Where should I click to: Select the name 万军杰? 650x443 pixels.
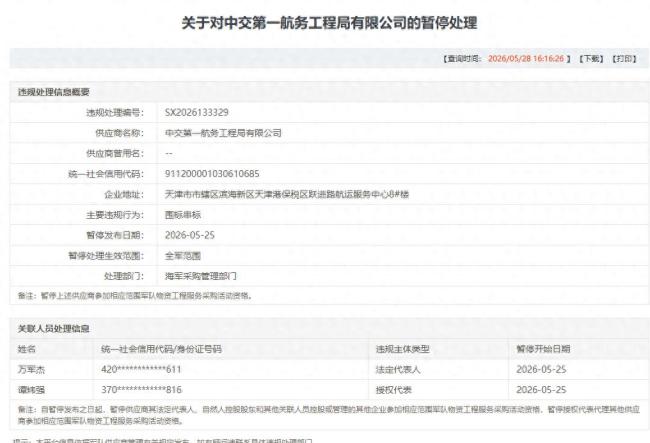coord(31,369)
